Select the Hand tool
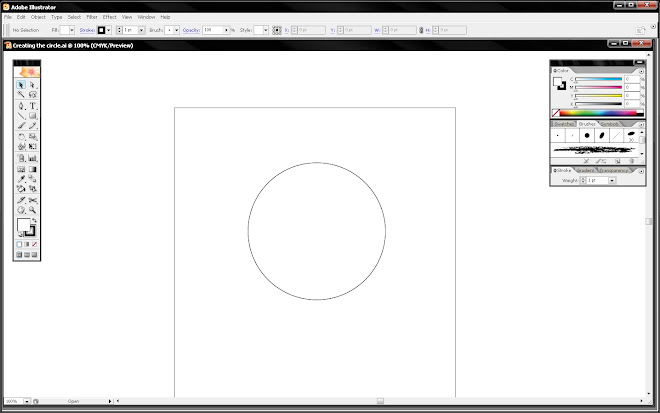Screen dimensions: 660x413 21,210
